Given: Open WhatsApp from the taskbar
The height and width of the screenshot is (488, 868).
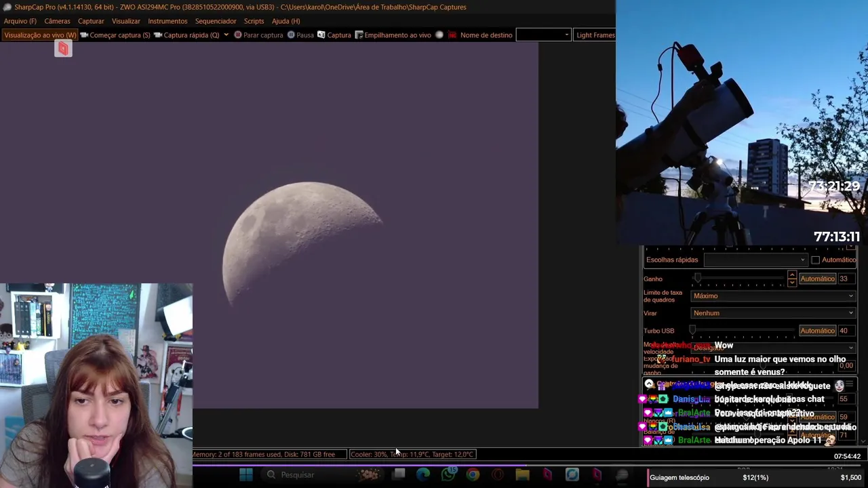Looking at the screenshot, I should 448,474.
